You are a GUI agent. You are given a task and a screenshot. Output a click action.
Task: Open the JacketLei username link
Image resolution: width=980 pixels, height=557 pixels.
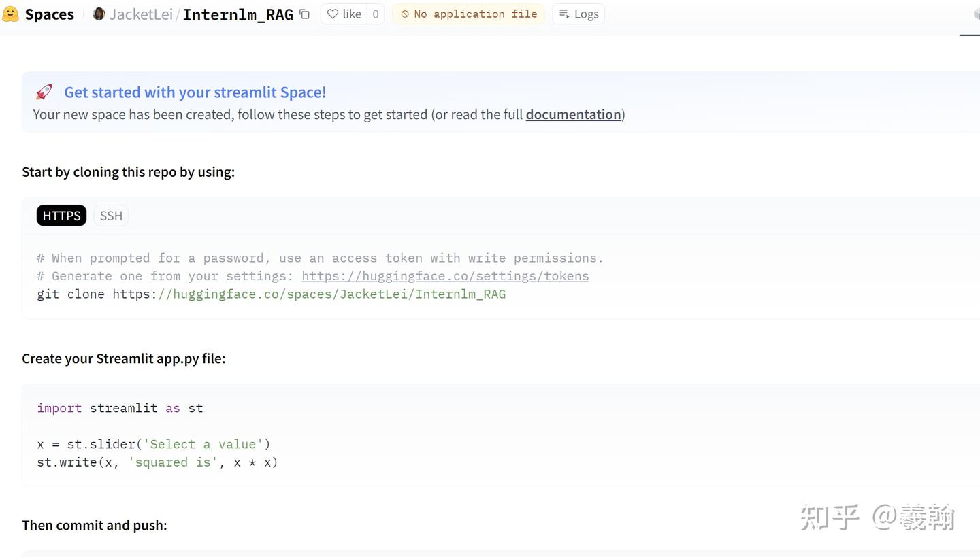tap(141, 13)
